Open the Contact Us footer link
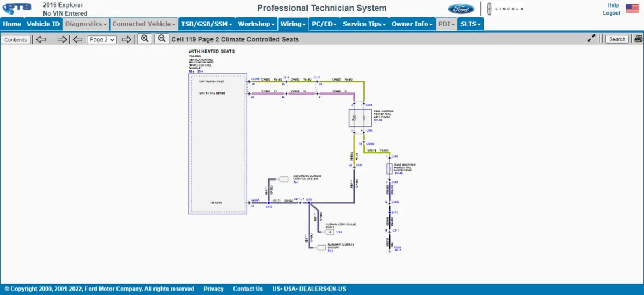This screenshot has width=644, height=295. point(248,289)
